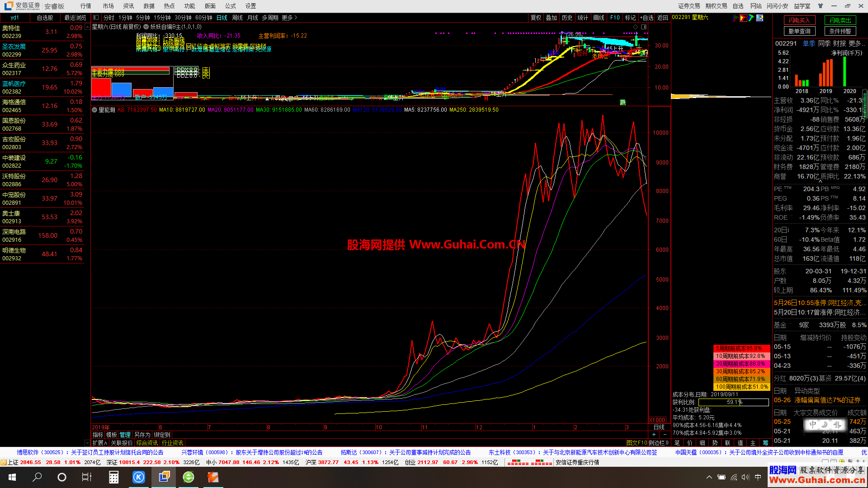Open the 行情 menu
The width and height of the screenshot is (868, 488).
click(85, 6)
